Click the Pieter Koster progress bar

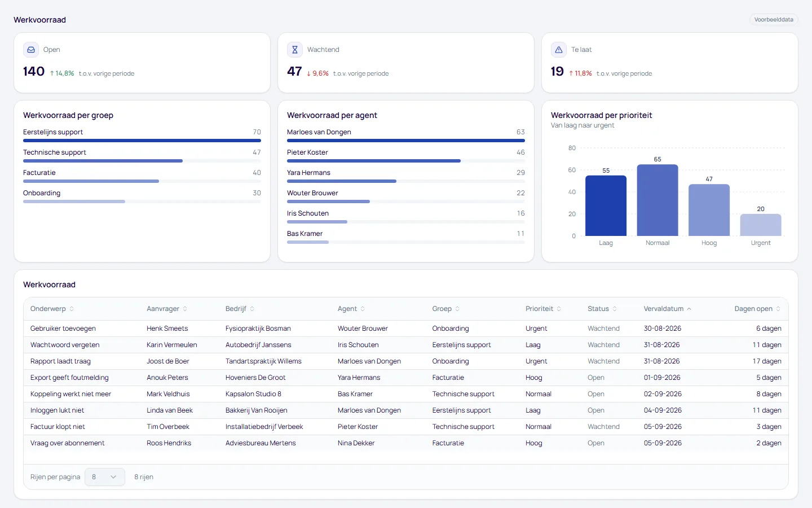point(406,161)
